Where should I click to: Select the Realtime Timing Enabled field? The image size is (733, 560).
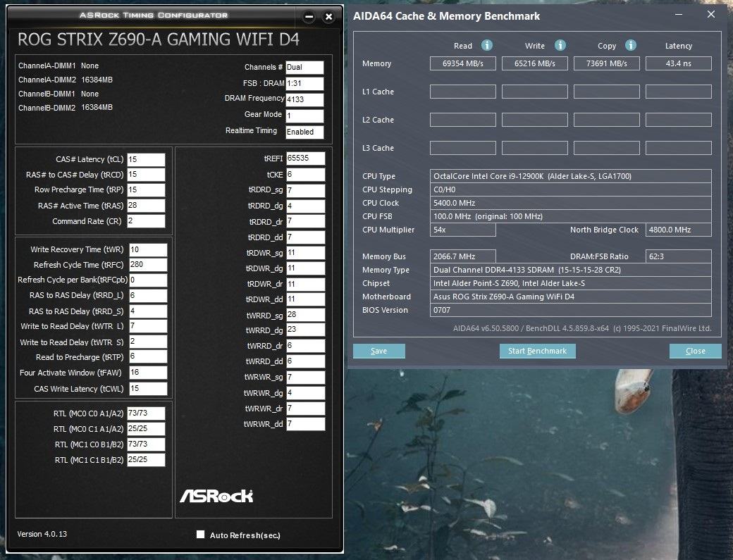pyautogui.click(x=304, y=132)
